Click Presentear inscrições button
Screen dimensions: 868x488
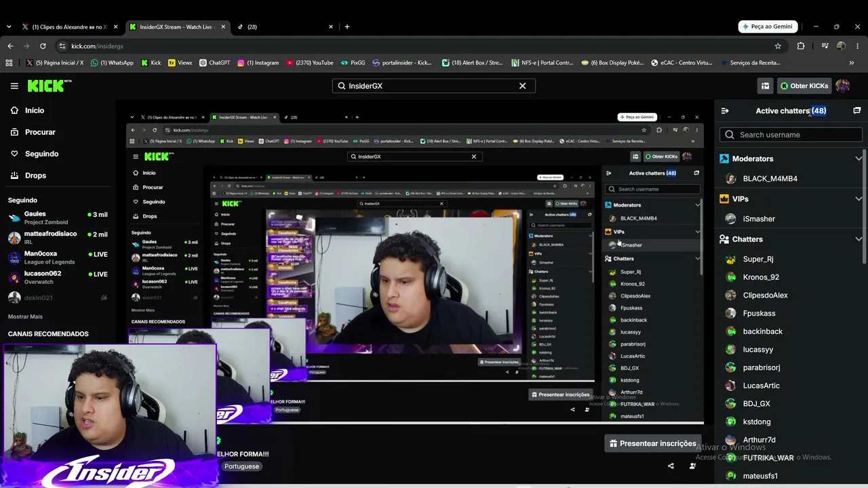(x=652, y=443)
